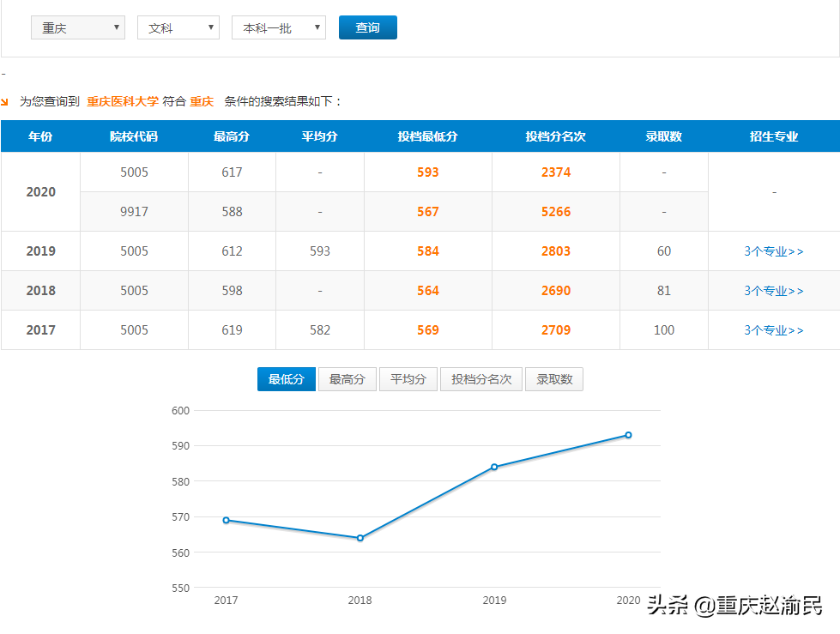
Task: Click the blue 查询 search button
Action: click(x=367, y=27)
